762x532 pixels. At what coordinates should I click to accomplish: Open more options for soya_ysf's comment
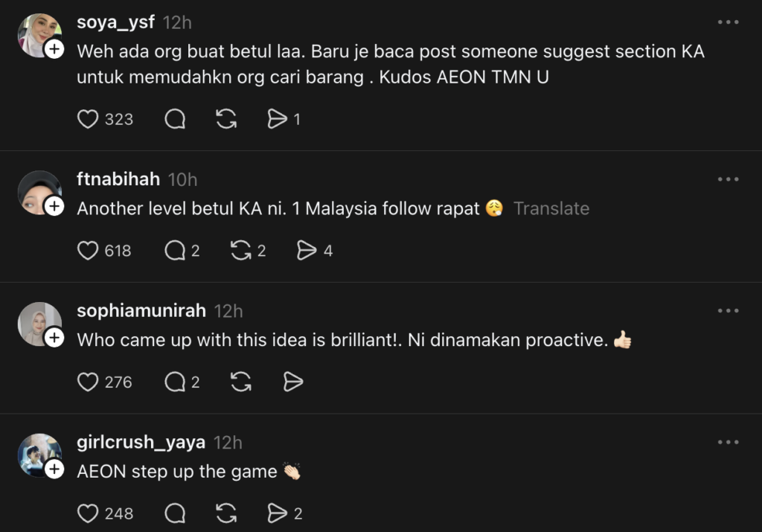(x=728, y=22)
